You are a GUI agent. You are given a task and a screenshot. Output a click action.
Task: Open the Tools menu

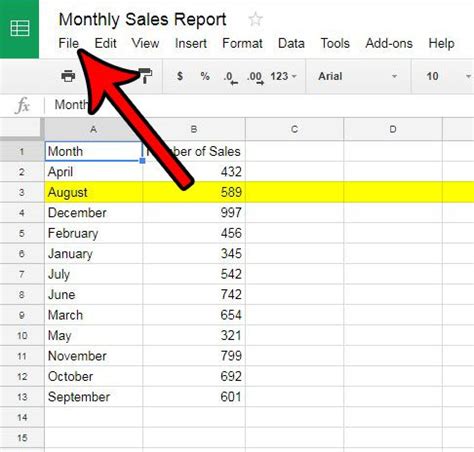pyautogui.click(x=335, y=43)
